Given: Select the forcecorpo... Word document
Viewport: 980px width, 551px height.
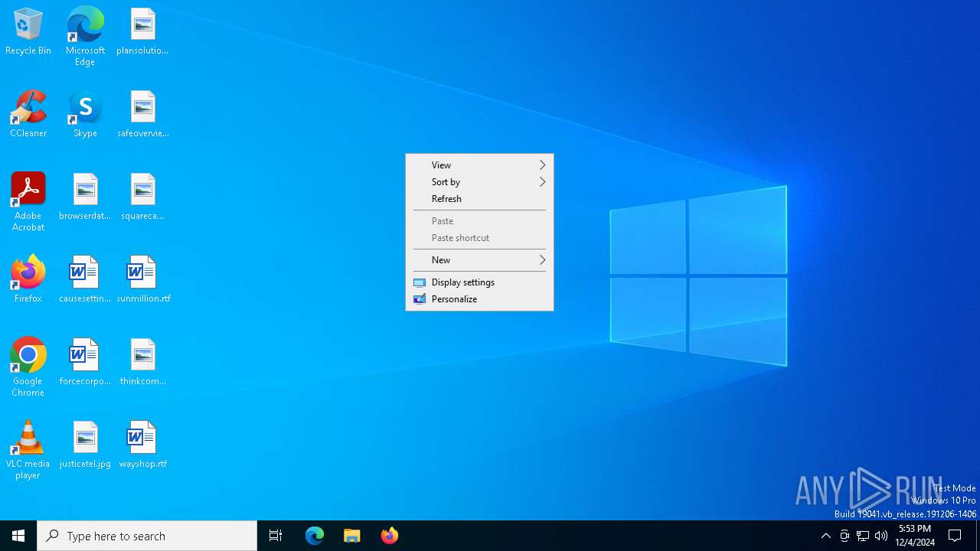Looking at the screenshot, I should [x=85, y=363].
